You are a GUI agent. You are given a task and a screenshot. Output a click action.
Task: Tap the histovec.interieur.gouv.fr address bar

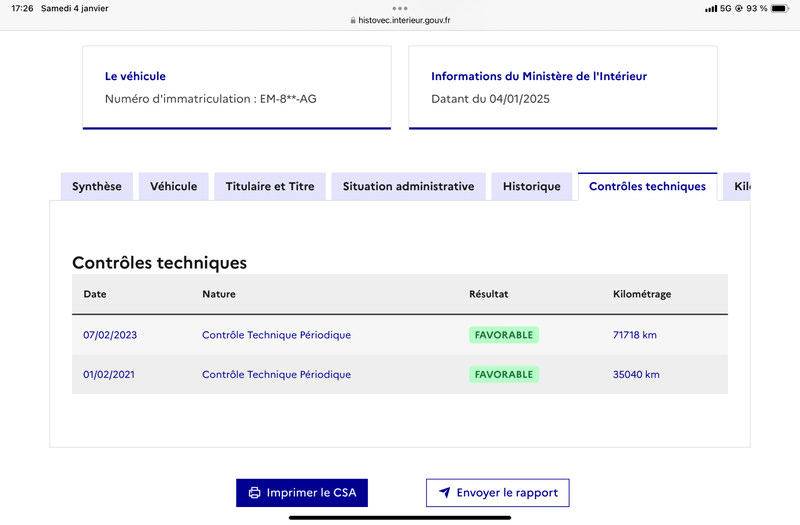click(x=401, y=20)
